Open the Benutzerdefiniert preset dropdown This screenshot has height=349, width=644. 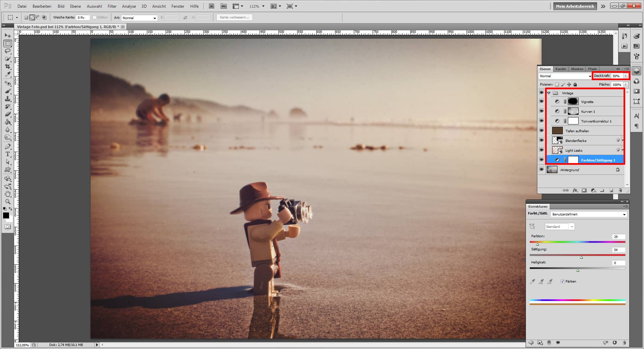tap(589, 214)
